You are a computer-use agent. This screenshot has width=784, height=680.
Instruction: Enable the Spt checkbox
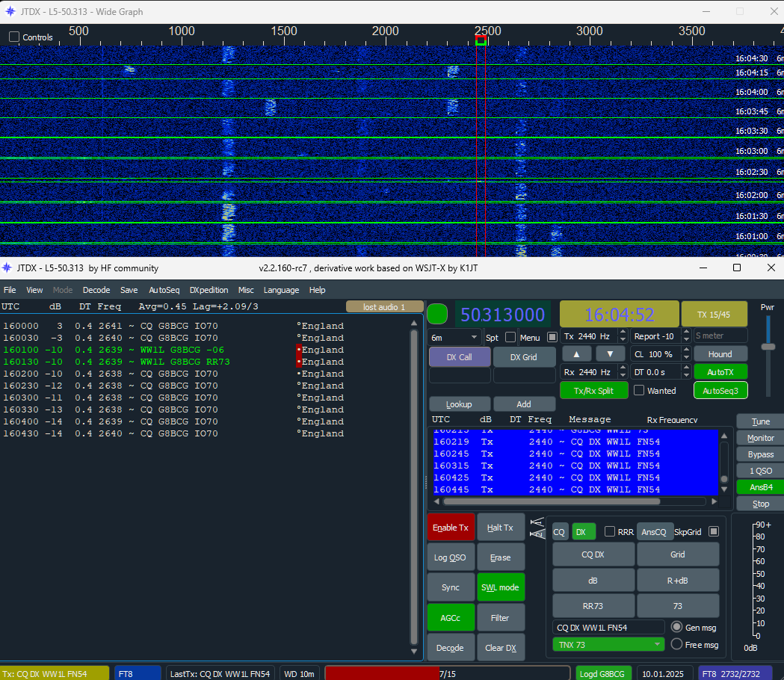point(510,338)
